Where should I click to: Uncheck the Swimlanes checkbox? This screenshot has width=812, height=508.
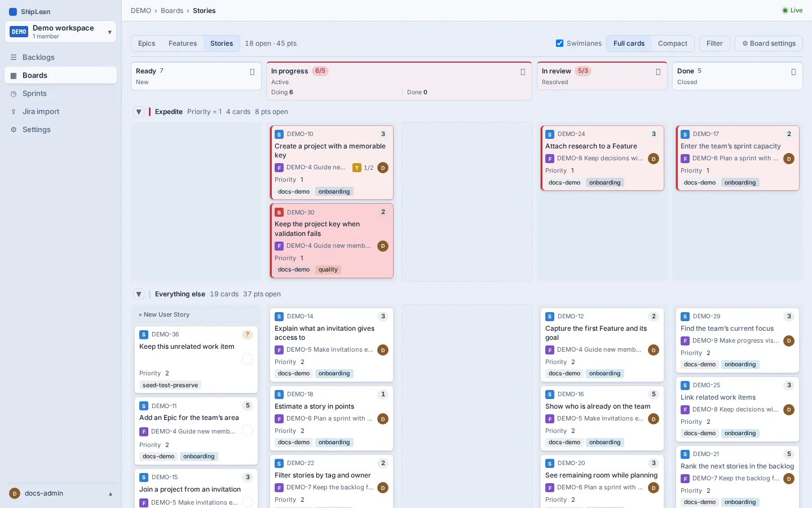pyautogui.click(x=559, y=43)
